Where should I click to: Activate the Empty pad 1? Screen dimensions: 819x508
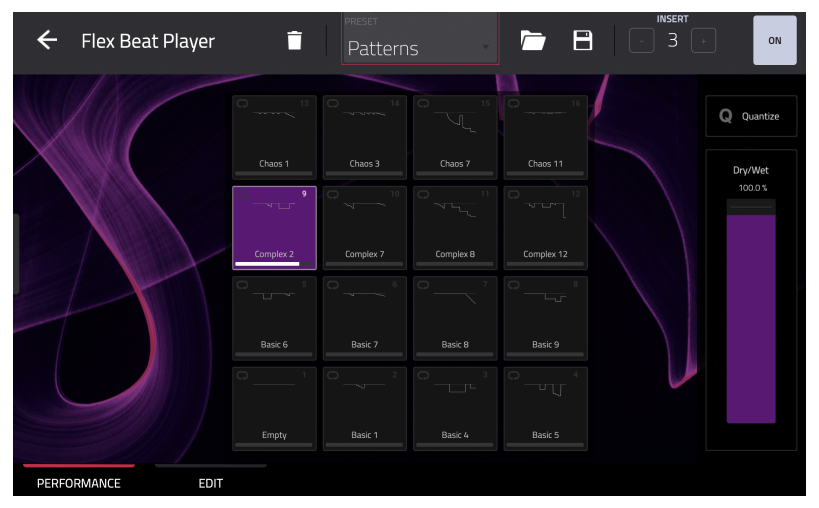(274, 408)
